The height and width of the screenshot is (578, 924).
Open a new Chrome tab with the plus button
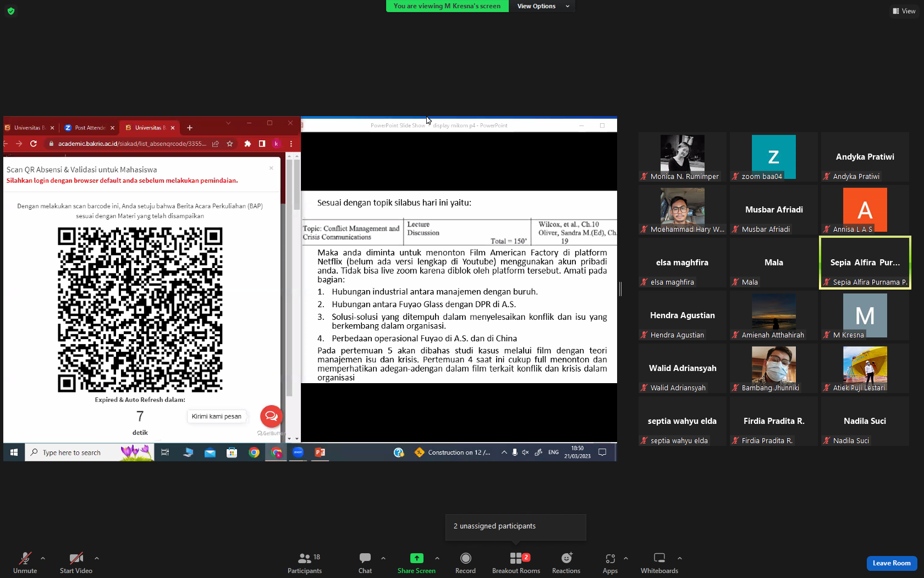coord(190,128)
